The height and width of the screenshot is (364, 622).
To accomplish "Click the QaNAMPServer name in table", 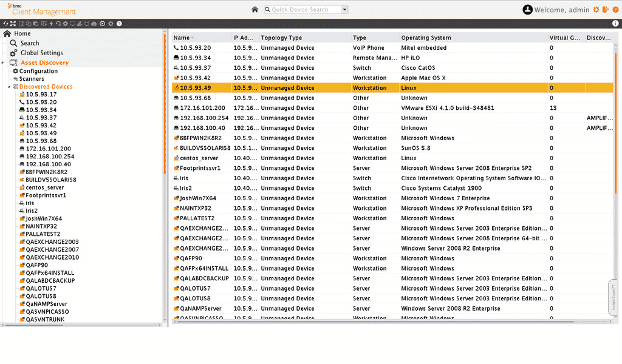I will (x=200, y=309).
